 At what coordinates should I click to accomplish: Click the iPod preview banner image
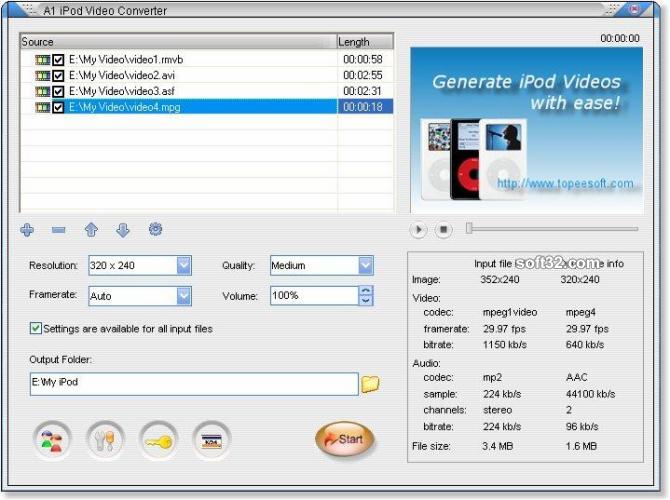click(x=526, y=130)
